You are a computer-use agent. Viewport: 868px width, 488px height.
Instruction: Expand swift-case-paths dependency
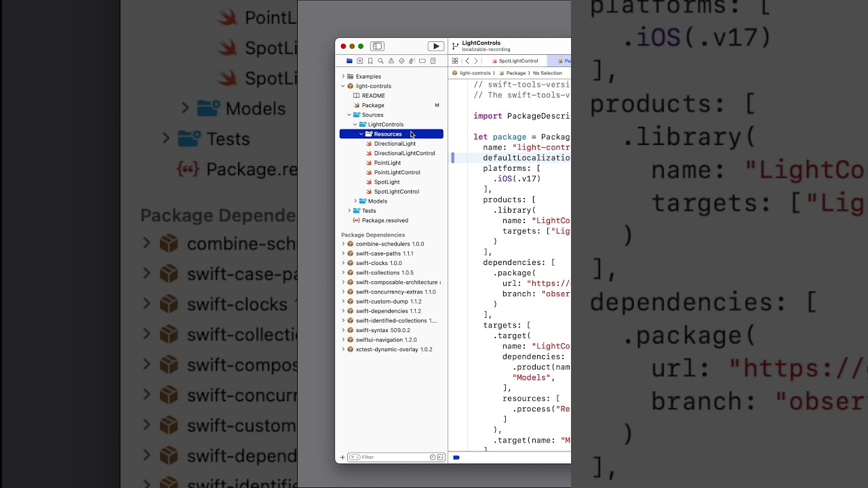pyautogui.click(x=343, y=253)
